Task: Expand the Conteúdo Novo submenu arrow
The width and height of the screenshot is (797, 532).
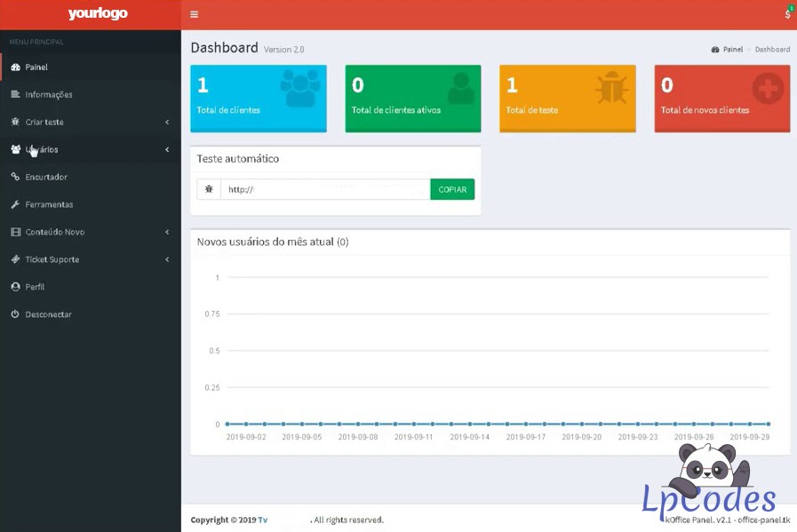Action: coord(167,232)
